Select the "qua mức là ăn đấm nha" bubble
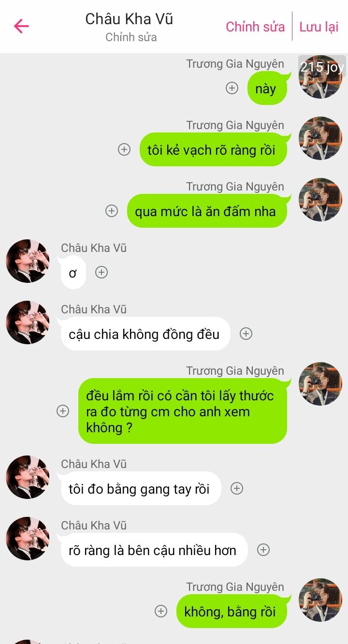The width and height of the screenshot is (348, 644). point(207,211)
